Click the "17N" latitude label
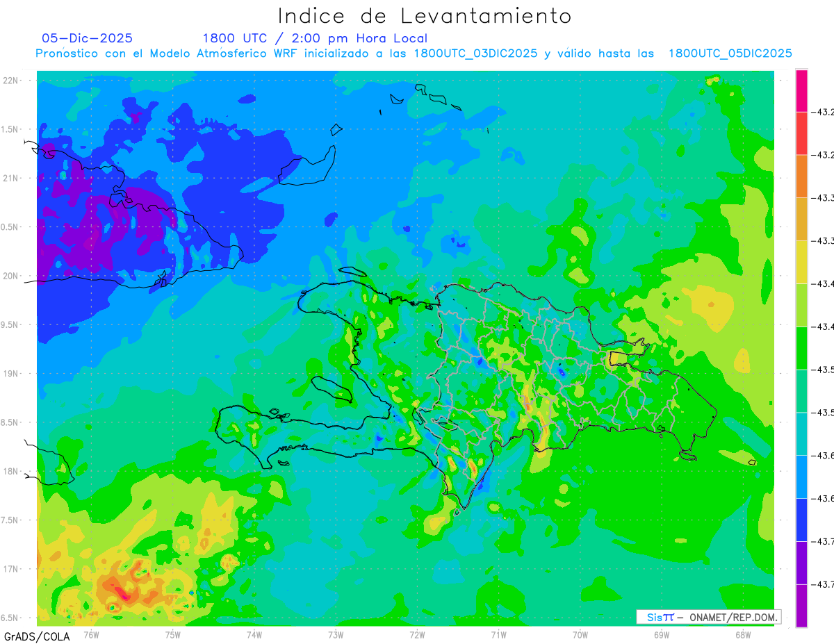The image size is (834, 644). 10,569
